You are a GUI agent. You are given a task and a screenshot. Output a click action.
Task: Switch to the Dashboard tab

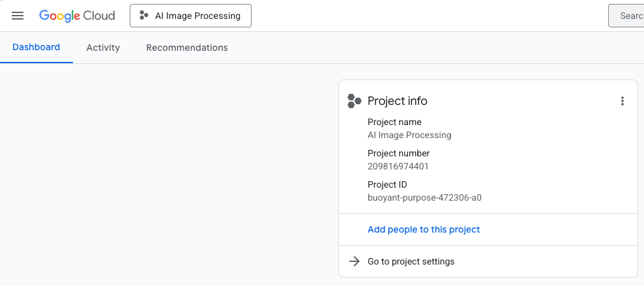point(36,47)
